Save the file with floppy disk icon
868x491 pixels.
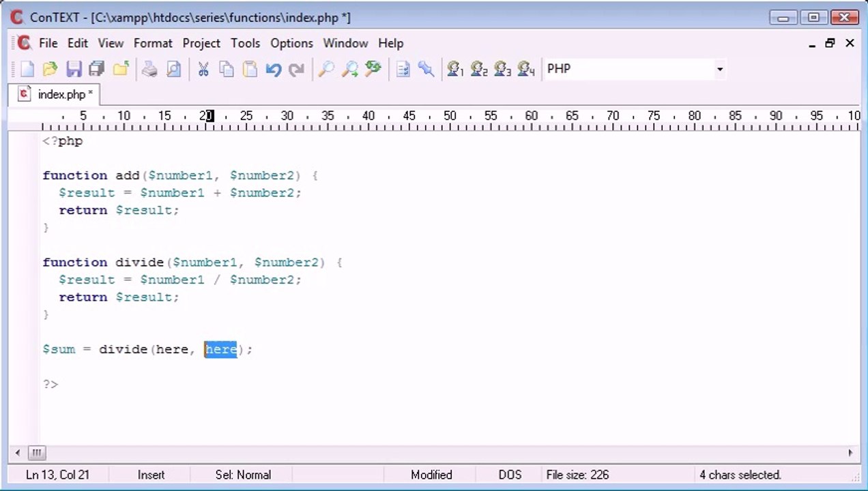tap(74, 69)
